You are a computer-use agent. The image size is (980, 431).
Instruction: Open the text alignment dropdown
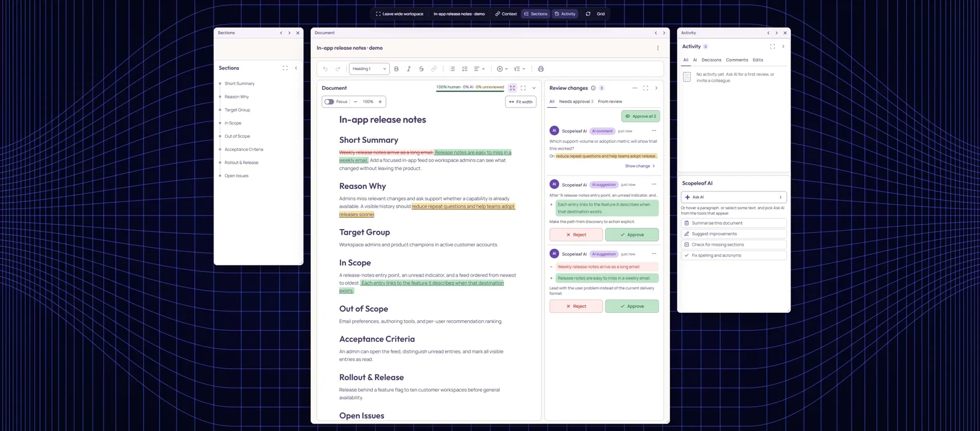pyautogui.click(x=480, y=69)
